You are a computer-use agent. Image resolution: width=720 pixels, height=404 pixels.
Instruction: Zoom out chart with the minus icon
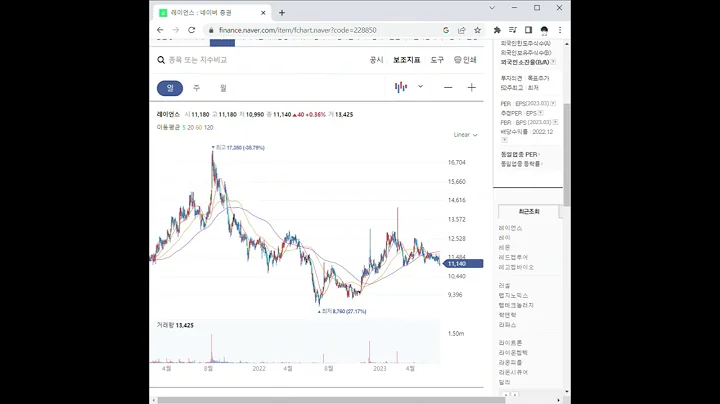tap(448, 87)
